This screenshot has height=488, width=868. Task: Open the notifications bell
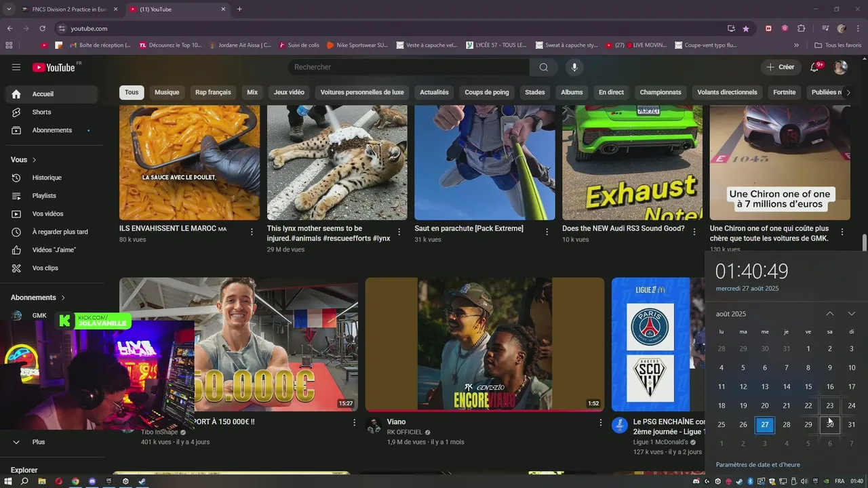[x=816, y=67]
